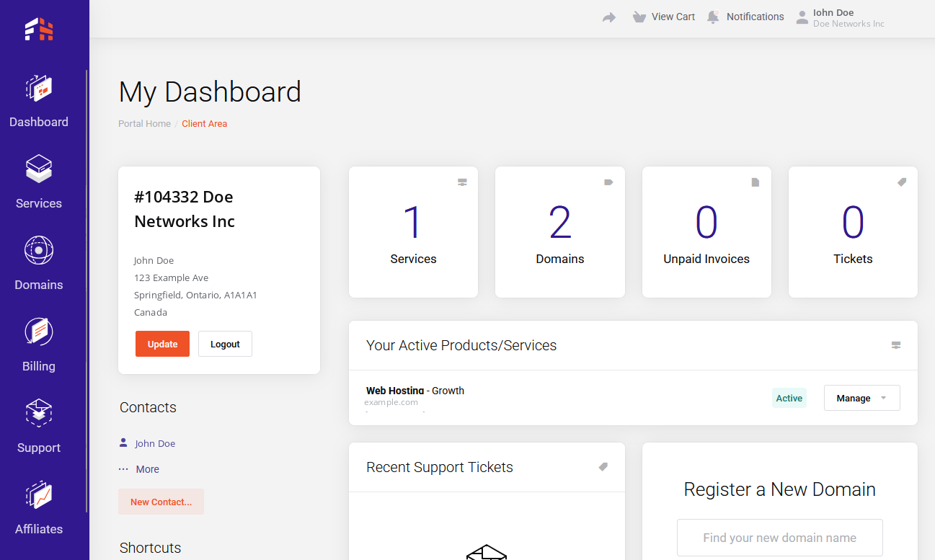This screenshot has width=935, height=560.
Task: Click the New Contact... button
Action: coord(161,502)
